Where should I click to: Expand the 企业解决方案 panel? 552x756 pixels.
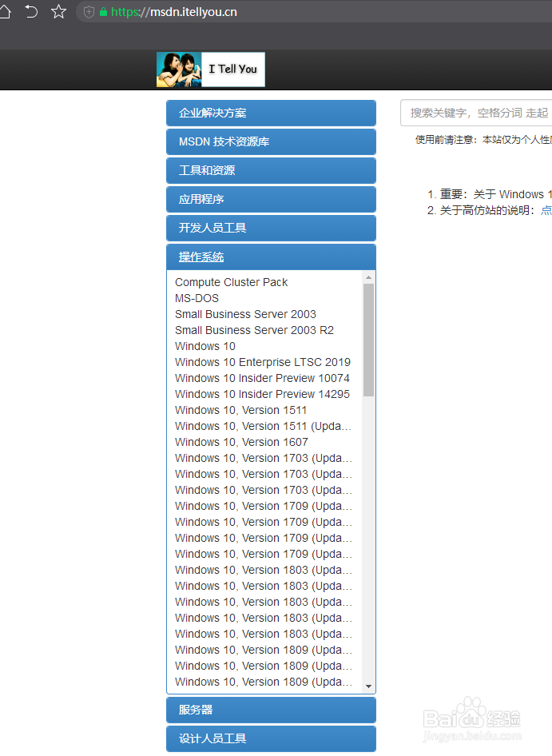pos(271,113)
